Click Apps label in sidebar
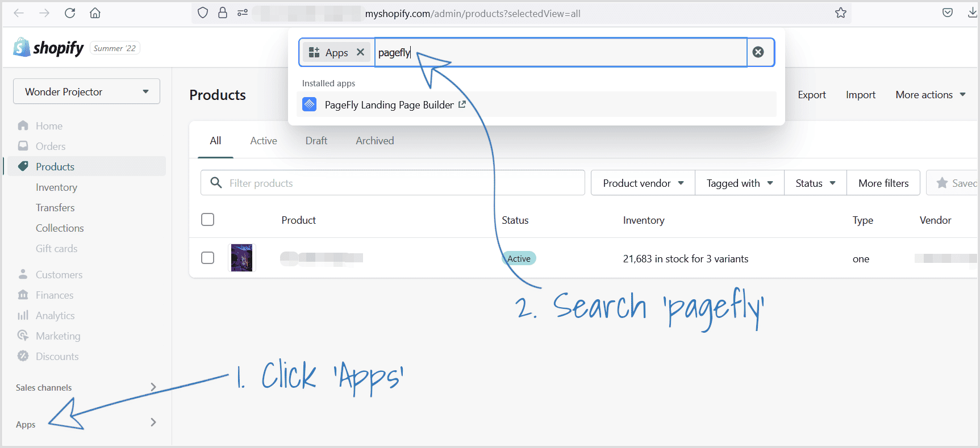 26,425
